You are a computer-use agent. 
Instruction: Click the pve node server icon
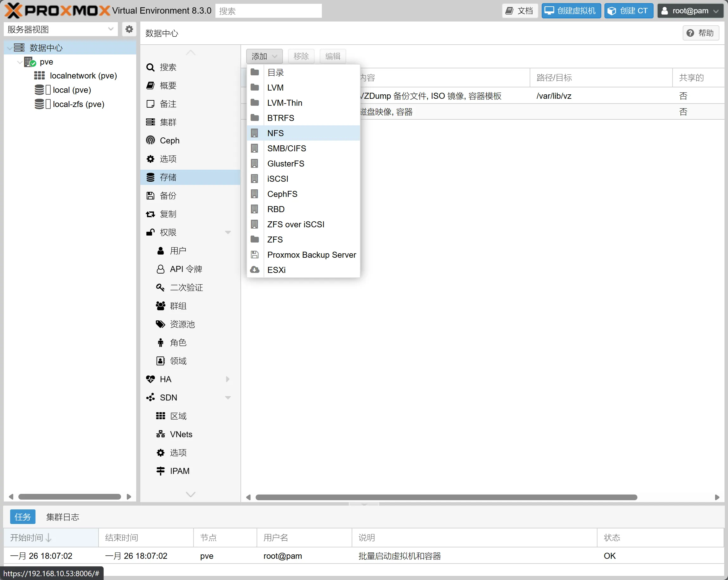tap(30, 62)
